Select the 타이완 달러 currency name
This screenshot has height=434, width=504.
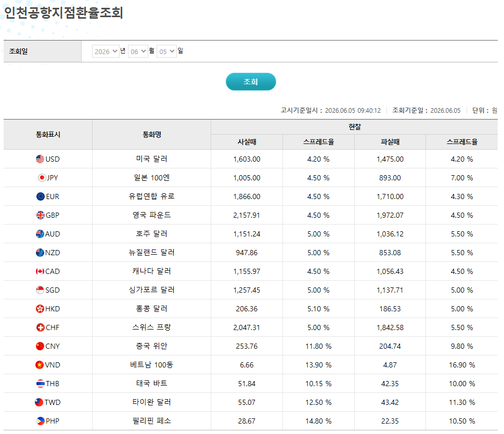point(152,402)
